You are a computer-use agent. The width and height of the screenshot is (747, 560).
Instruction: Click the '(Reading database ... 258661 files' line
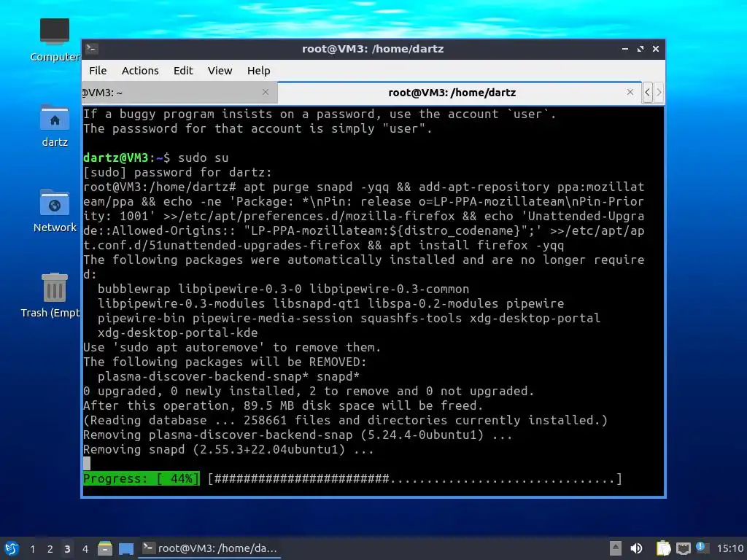(345, 420)
